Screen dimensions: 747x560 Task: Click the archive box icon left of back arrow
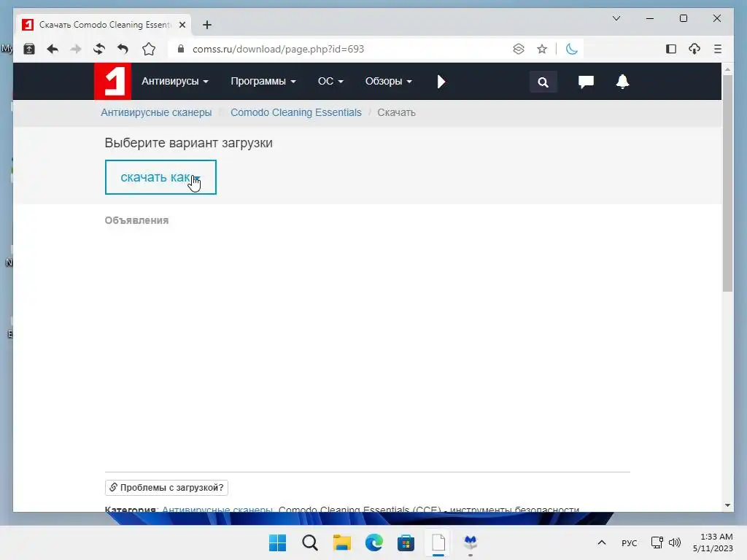(29, 49)
